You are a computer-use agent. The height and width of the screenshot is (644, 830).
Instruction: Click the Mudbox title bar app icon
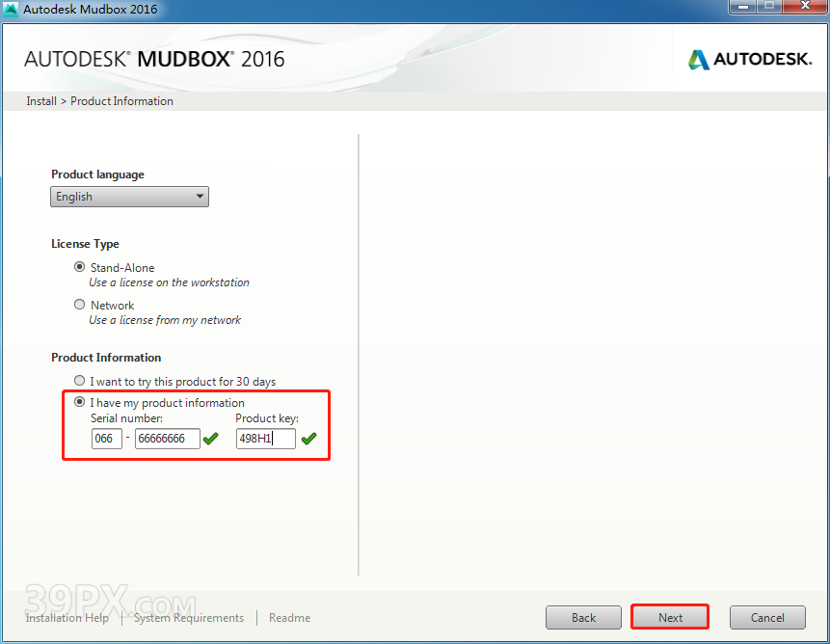click(x=12, y=10)
